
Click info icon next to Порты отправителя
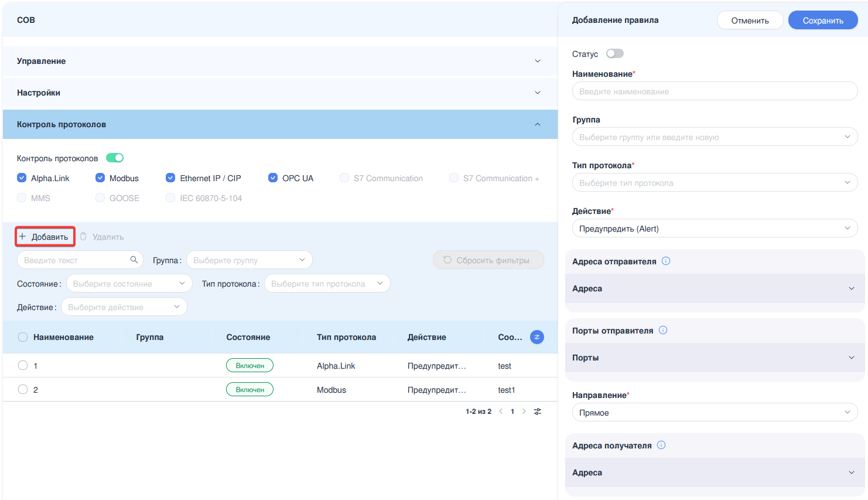pyautogui.click(x=663, y=330)
